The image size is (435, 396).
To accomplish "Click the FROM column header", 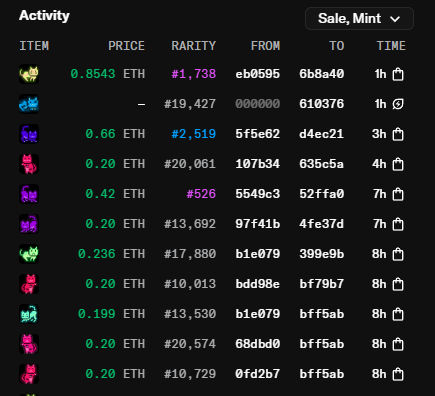I will pos(265,46).
